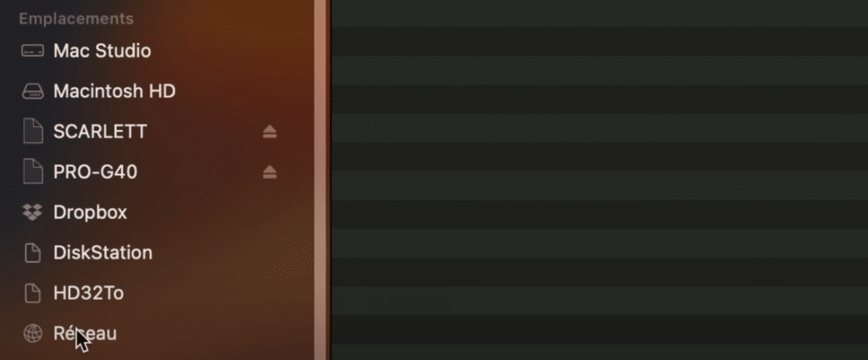Click the Réseau globe icon
This screenshot has height=360, width=868.
pos(33,334)
